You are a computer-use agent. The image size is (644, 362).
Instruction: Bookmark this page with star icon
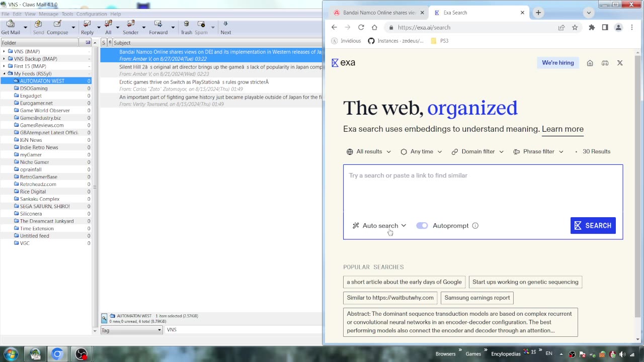[575, 28]
